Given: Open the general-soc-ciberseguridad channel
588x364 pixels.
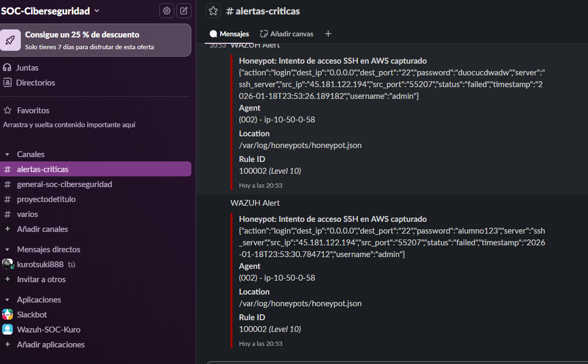Looking at the screenshot, I should tap(96, 184).
